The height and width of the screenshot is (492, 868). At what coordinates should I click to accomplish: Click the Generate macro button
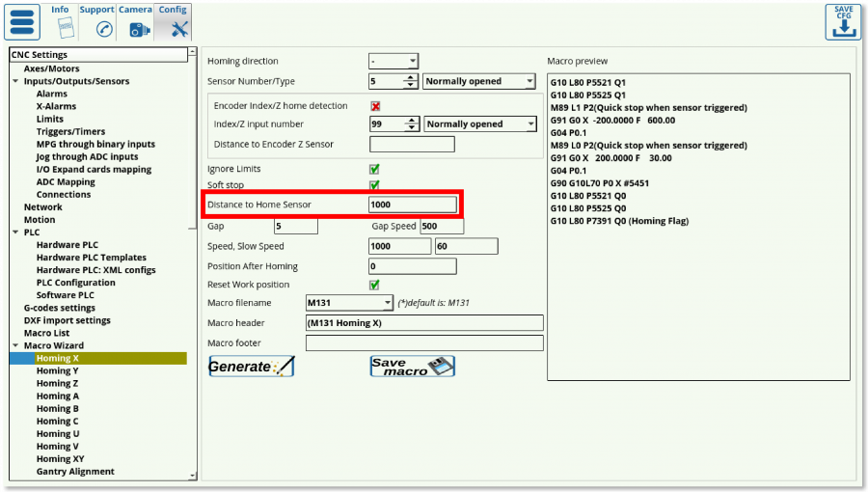tap(251, 367)
